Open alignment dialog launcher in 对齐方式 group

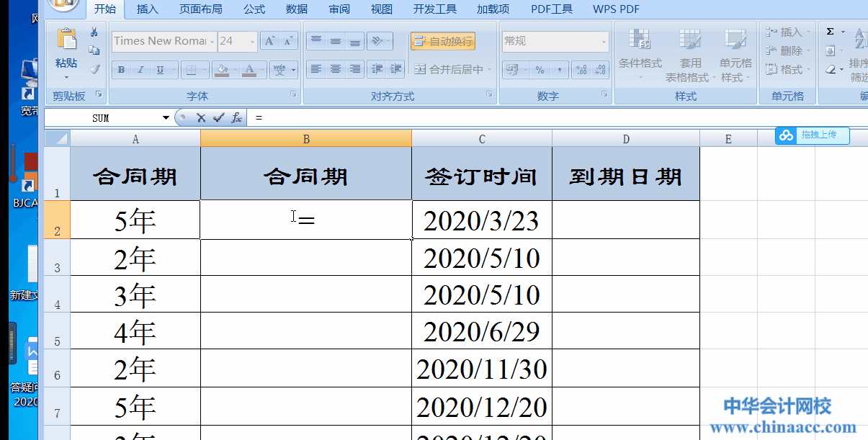(x=490, y=94)
